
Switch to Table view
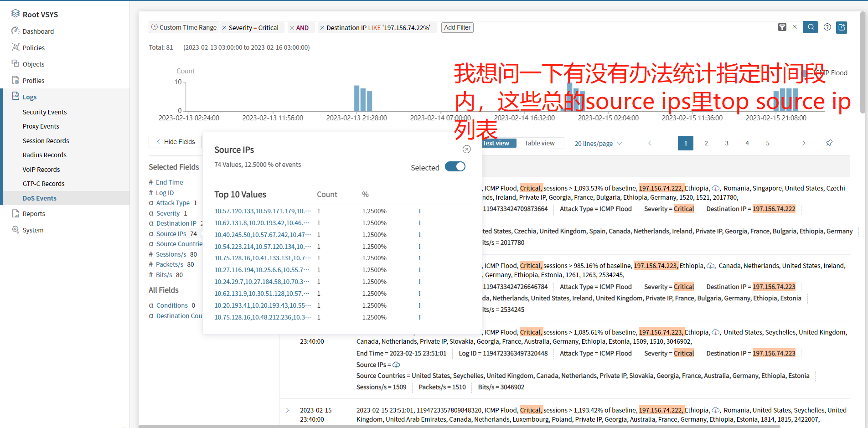tap(539, 143)
